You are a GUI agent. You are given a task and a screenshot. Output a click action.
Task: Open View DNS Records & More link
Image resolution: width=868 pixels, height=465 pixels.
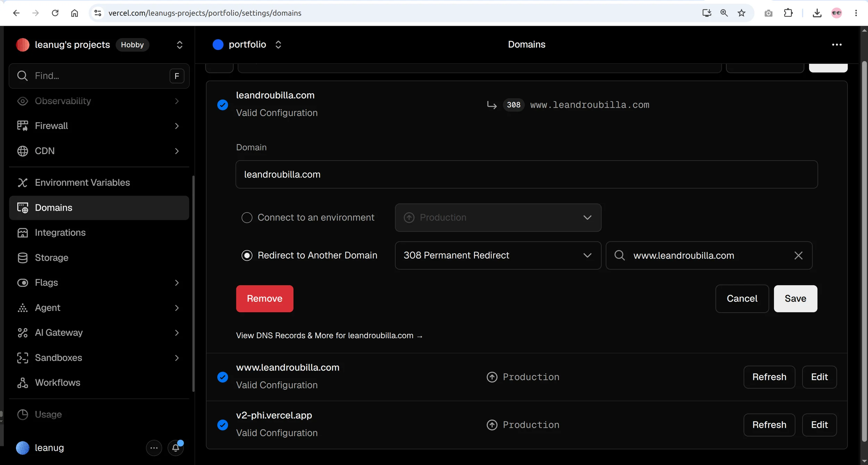329,336
